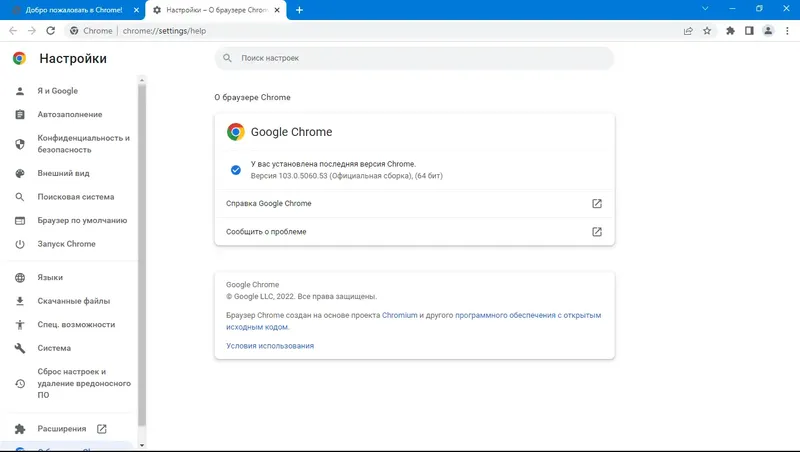Screen dimensions: 800x452
Task: Open the Extensions puzzle icon in toolbar
Action: point(730,31)
